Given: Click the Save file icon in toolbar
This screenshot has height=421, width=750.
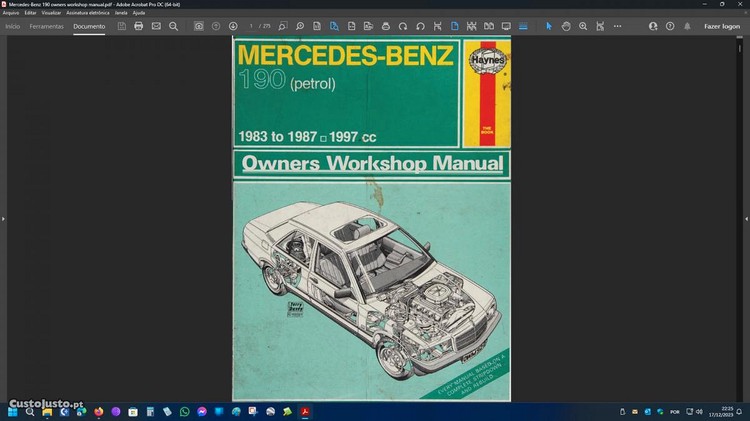Looking at the screenshot, I should pos(122,26).
